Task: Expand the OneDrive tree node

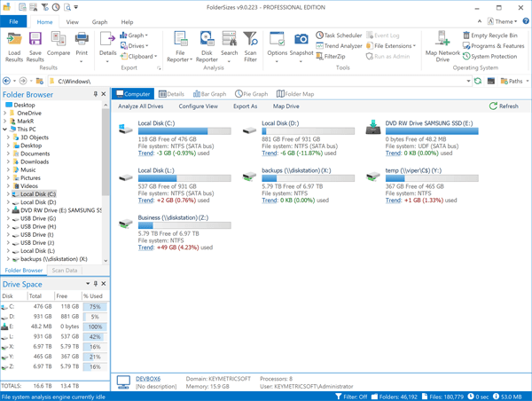Action: (4, 113)
